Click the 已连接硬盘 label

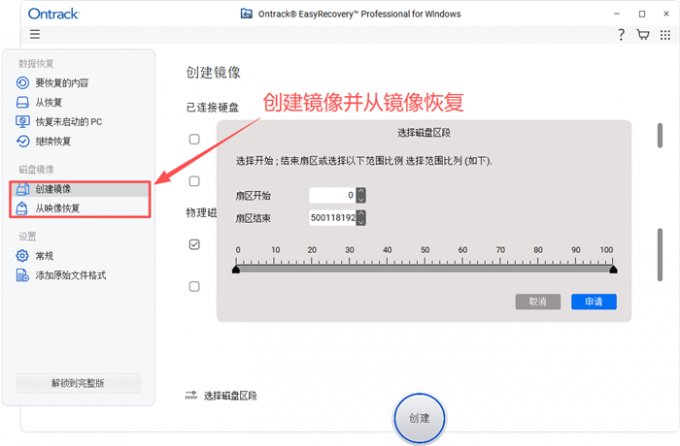coord(212,107)
